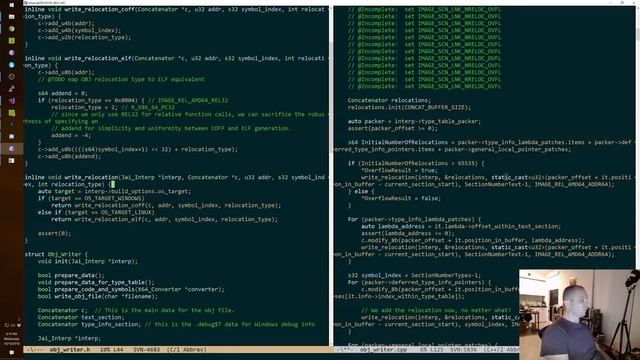Click the left pane vertical scrollbar
The image size is (640, 360).
[331, 176]
